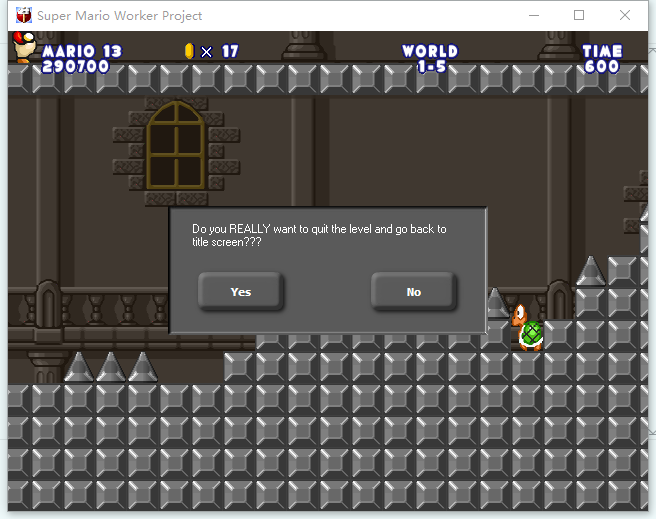
Task: Minimize the Super Mario Worker Project window
Action: (x=533, y=15)
